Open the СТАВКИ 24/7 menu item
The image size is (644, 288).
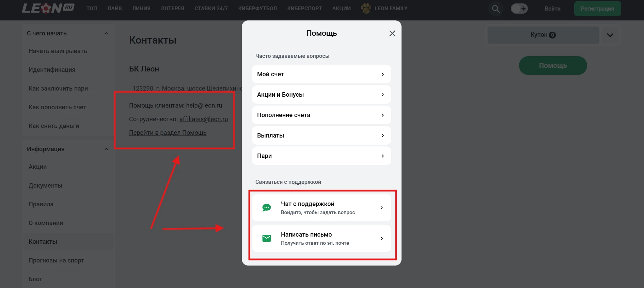pyautogui.click(x=211, y=9)
